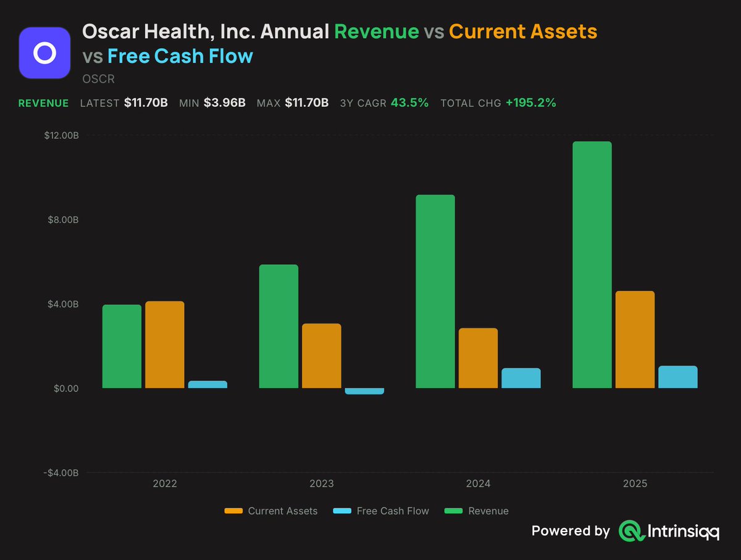
Task: Click the MAX $11.70B value
Action: (x=307, y=103)
